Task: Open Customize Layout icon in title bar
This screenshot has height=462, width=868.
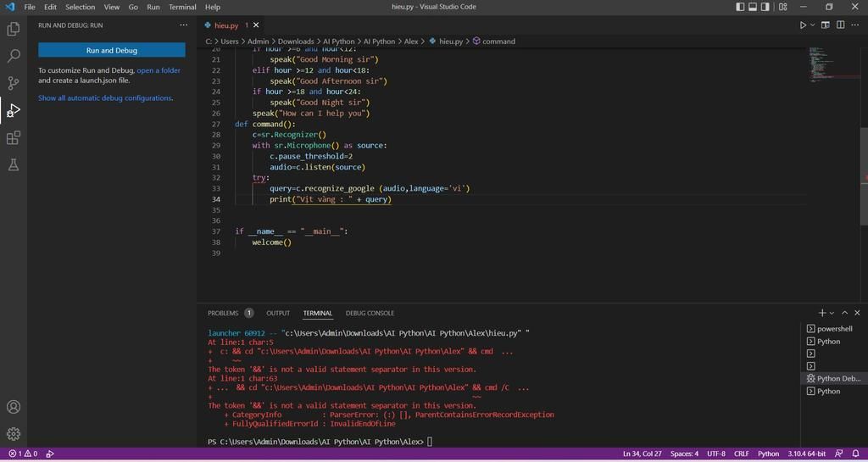Action: (782, 7)
